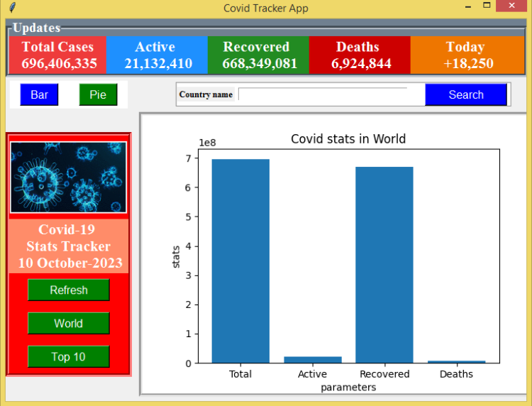Open the Top 10 countries list
This screenshot has height=406, width=532.
point(69,356)
